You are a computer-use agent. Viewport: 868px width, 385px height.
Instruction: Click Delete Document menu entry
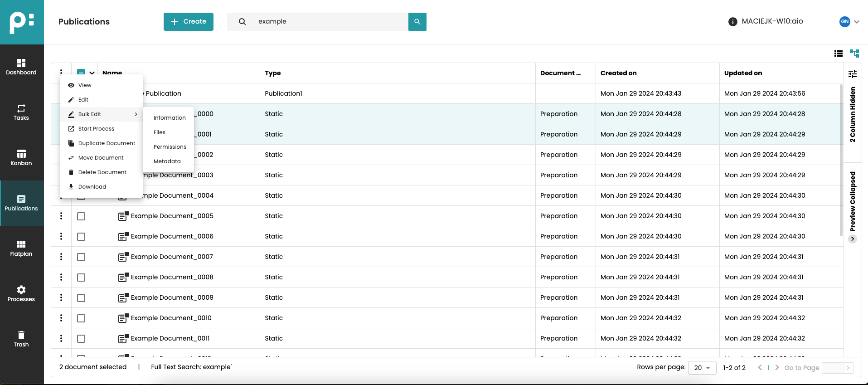click(102, 172)
